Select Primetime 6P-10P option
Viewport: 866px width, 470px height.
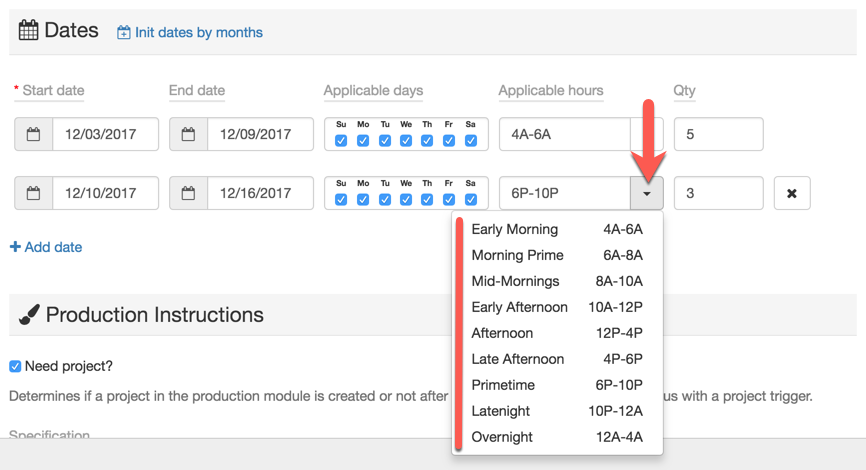point(556,385)
